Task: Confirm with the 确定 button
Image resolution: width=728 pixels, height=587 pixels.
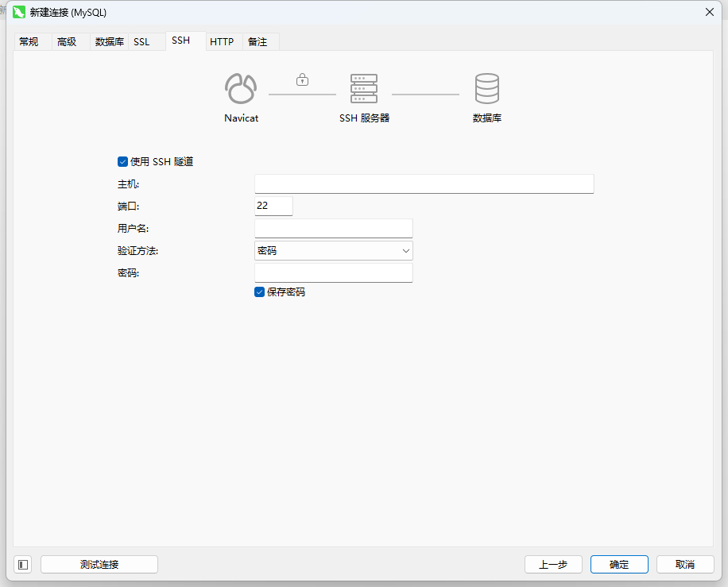Action: point(619,564)
